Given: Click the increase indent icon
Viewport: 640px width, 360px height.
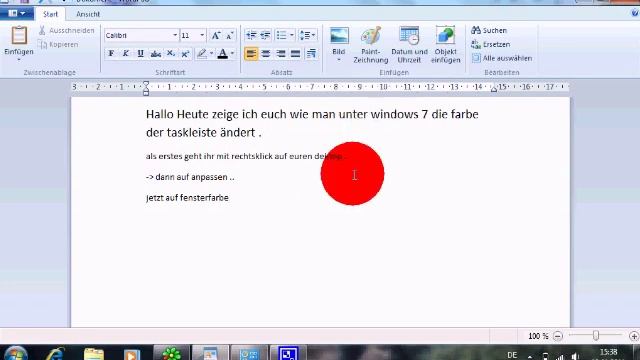Looking at the screenshot, I should (265, 35).
